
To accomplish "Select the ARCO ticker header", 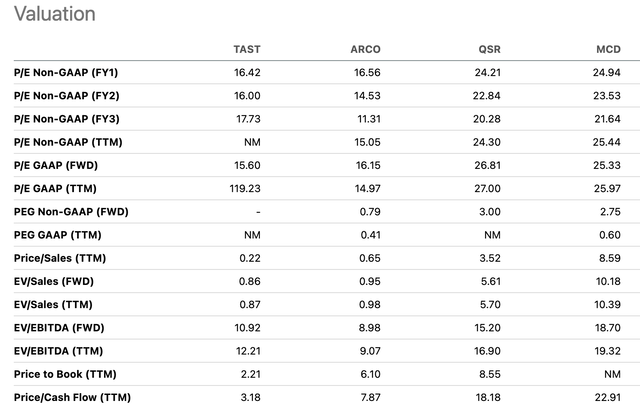I will coord(365,49).
